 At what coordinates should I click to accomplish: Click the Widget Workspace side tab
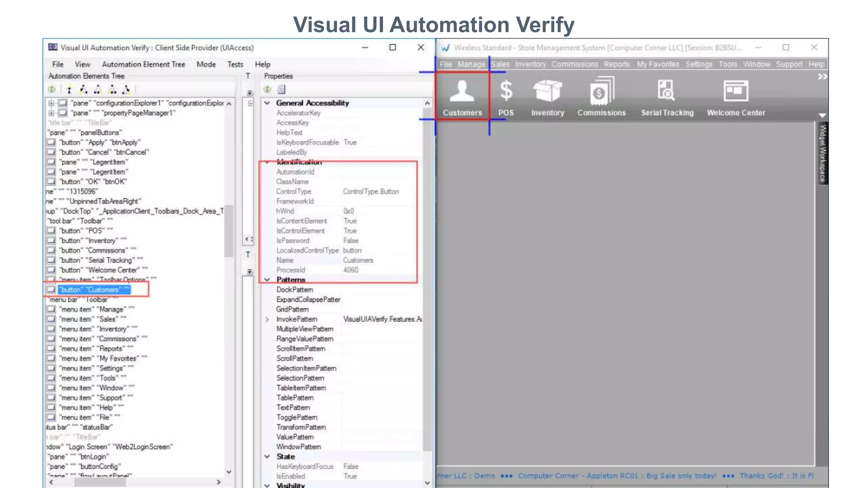point(822,153)
